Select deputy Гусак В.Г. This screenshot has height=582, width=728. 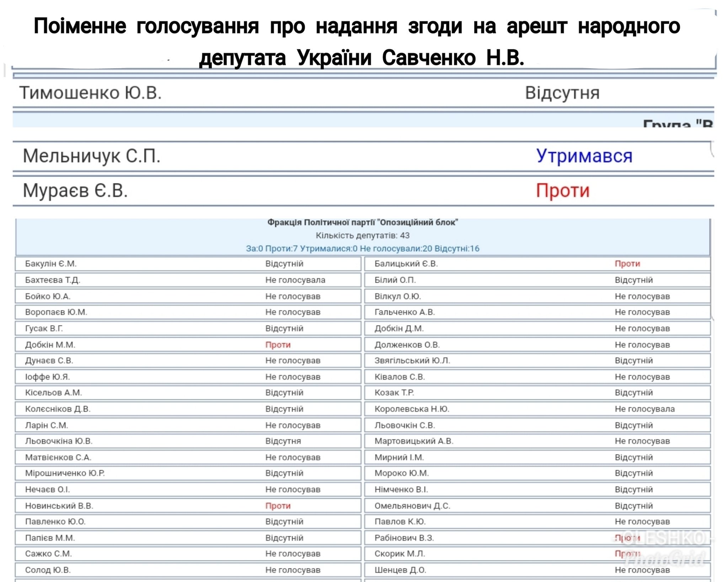(x=44, y=328)
